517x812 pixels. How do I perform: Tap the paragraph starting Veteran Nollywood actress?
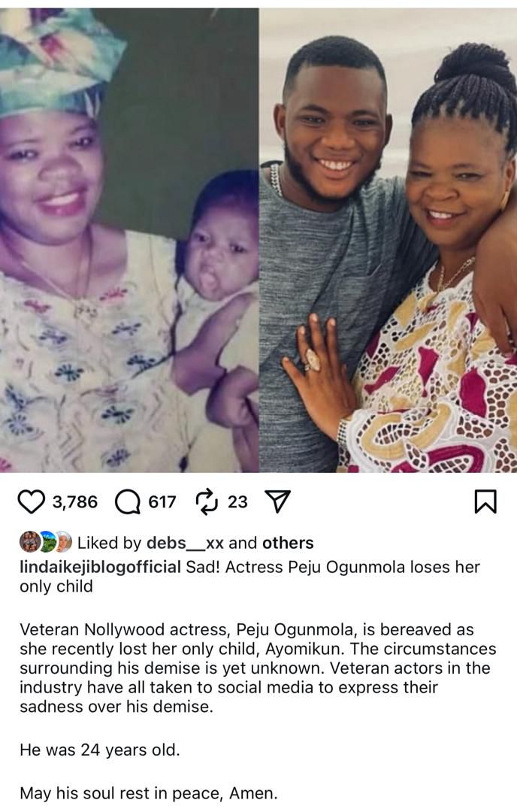coord(258,668)
